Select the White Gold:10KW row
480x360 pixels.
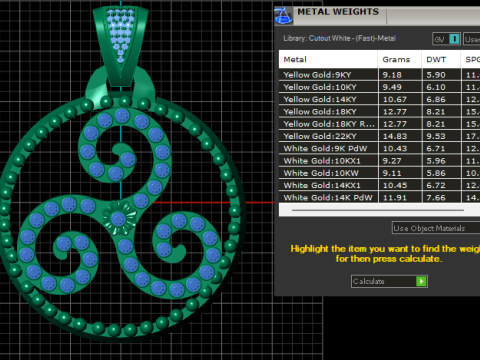379,173
